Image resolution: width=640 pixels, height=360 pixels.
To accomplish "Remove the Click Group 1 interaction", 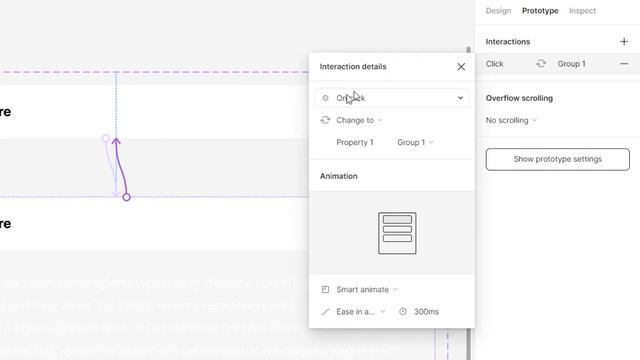I will [x=624, y=64].
